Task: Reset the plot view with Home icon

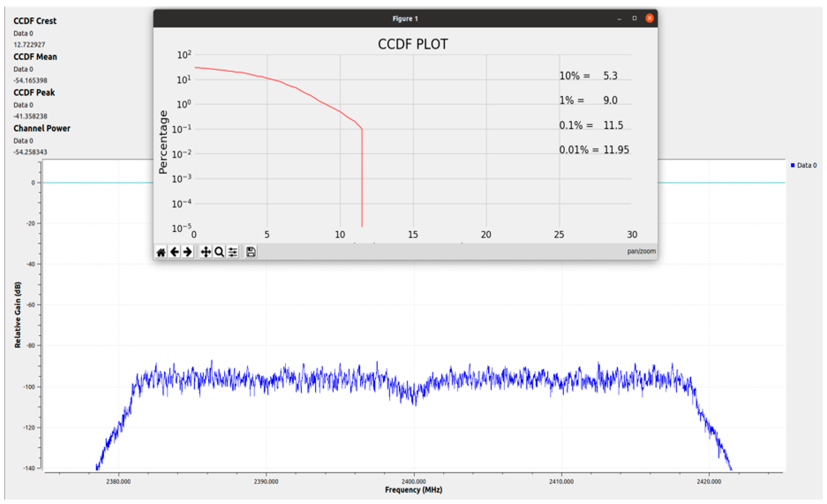Action: 161,252
